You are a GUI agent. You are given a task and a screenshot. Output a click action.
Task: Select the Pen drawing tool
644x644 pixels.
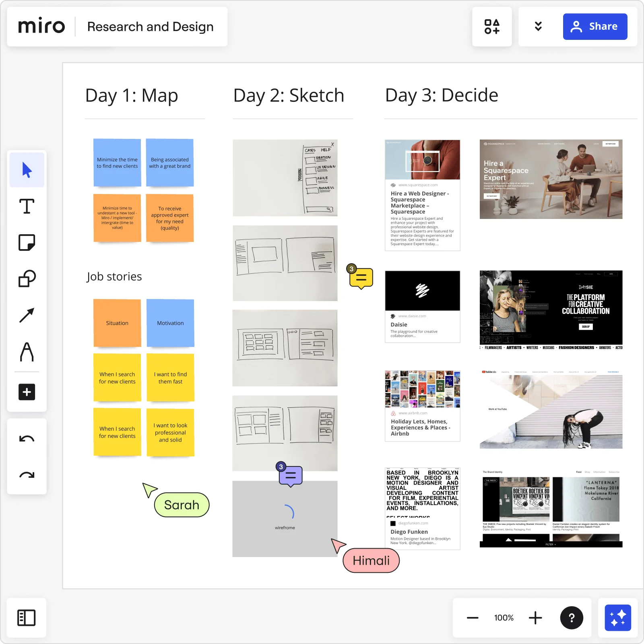[x=27, y=351]
